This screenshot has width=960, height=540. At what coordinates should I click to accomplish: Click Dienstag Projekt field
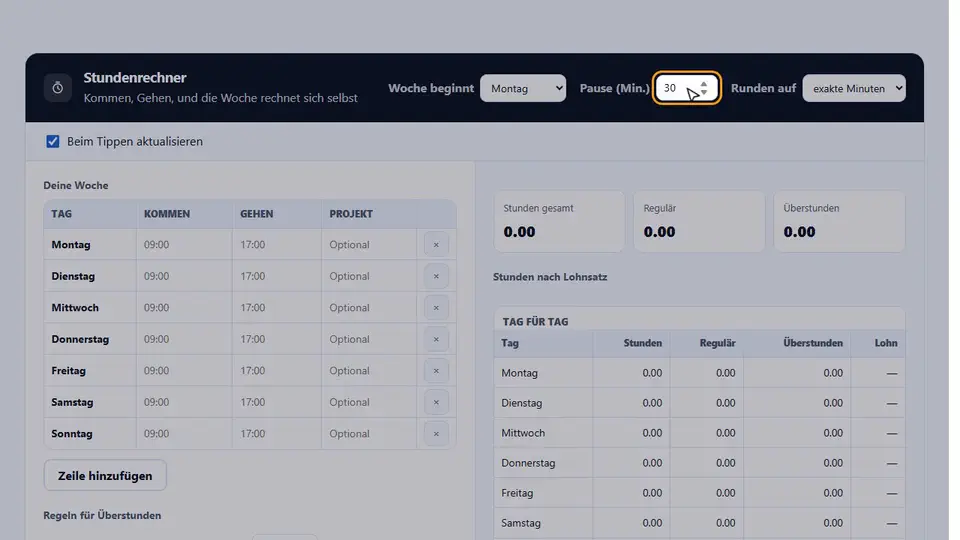[x=369, y=276]
